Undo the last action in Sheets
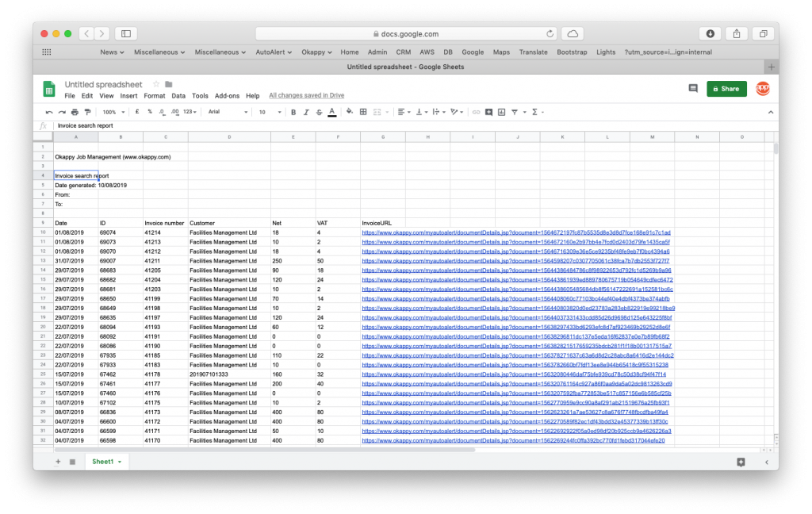Screen dimensions: 812x514 click(x=49, y=112)
